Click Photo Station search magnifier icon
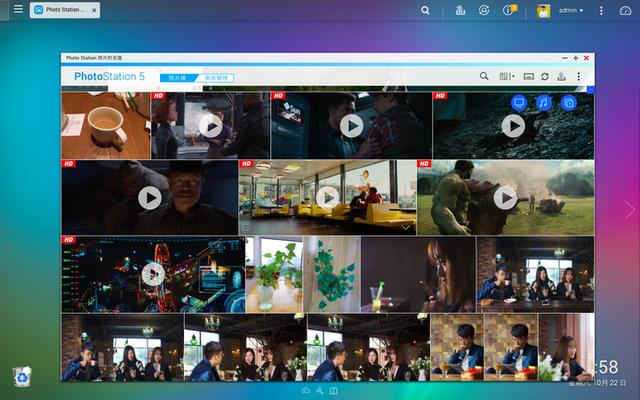640x400 pixels. 484,76
